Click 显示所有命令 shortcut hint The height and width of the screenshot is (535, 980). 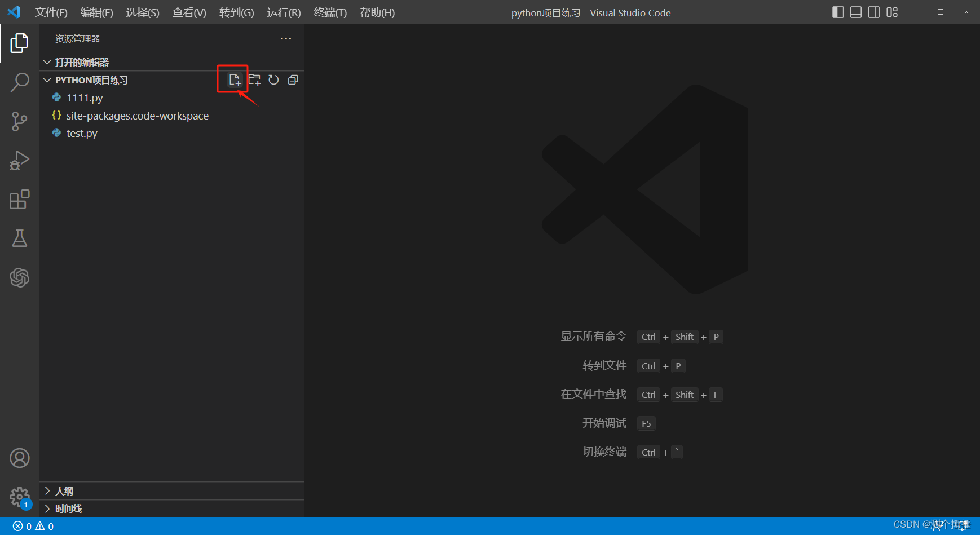point(593,337)
